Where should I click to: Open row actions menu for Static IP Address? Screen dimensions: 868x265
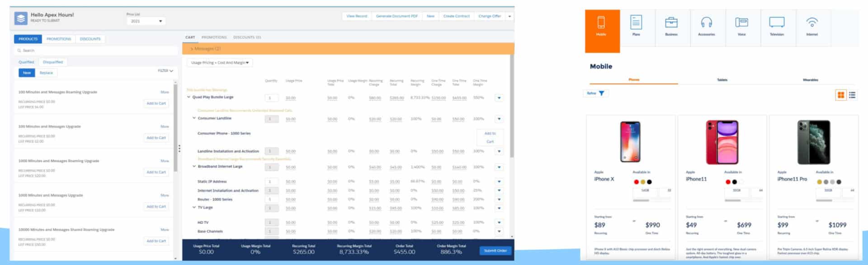coord(499,181)
